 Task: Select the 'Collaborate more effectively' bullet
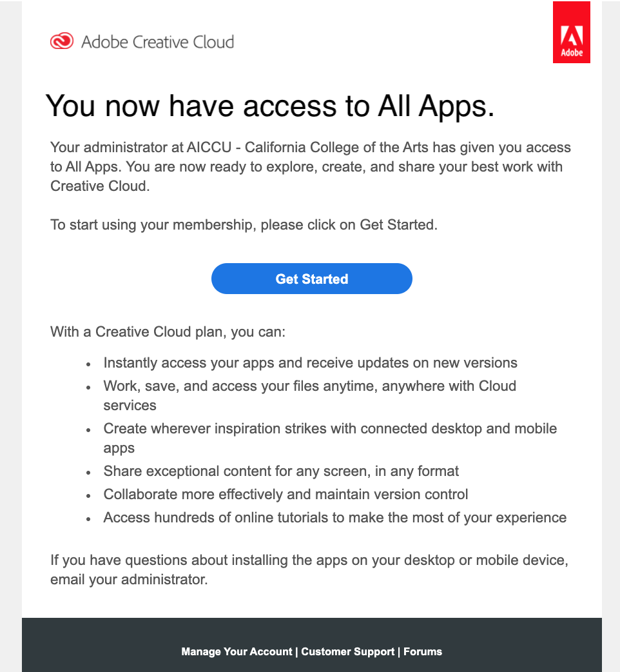coord(286,494)
